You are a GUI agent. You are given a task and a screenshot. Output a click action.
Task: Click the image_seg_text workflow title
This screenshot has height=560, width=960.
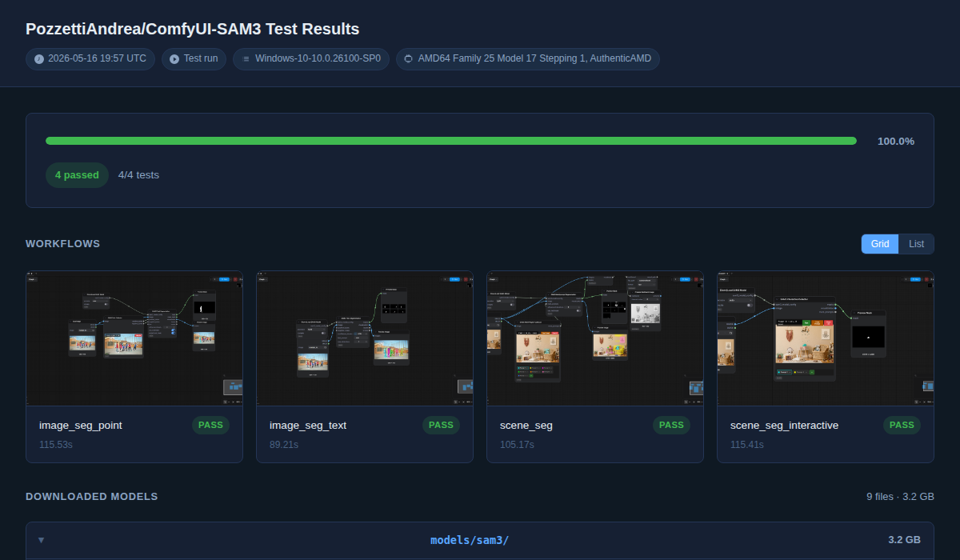point(308,426)
